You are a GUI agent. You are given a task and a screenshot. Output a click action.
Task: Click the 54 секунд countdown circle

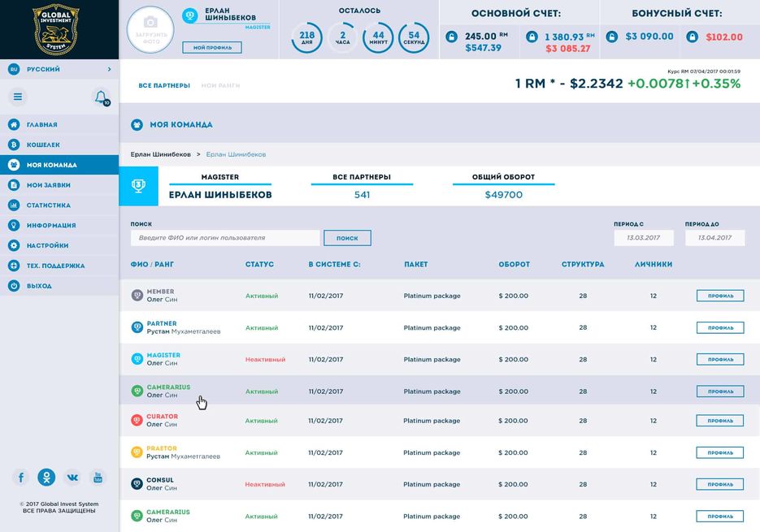click(x=414, y=38)
